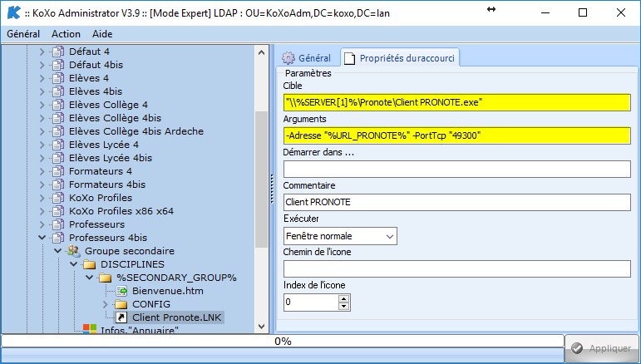Select the KoXo Profiles x86 x64 label
The width and height of the screenshot is (641, 364).
[x=121, y=211]
